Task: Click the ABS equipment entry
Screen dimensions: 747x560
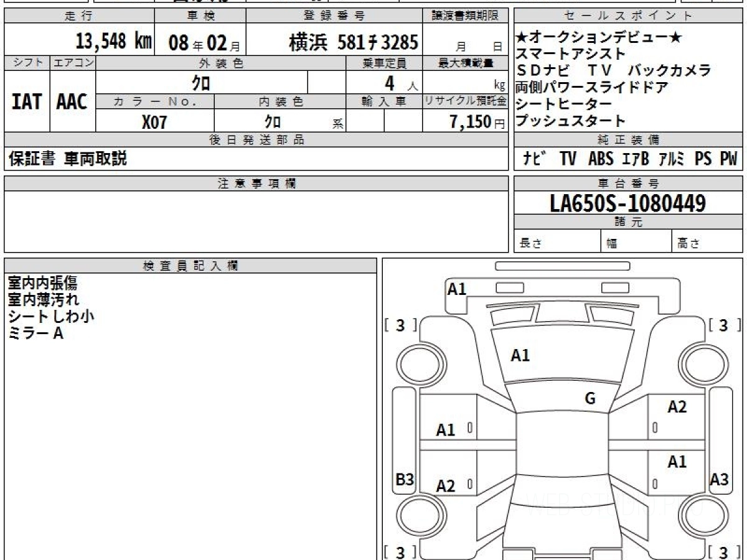Action: point(601,159)
